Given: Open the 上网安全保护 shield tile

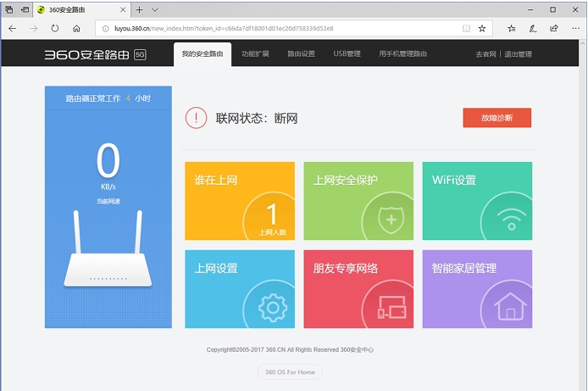Looking at the screenshot, I should (x=358, y=201).
